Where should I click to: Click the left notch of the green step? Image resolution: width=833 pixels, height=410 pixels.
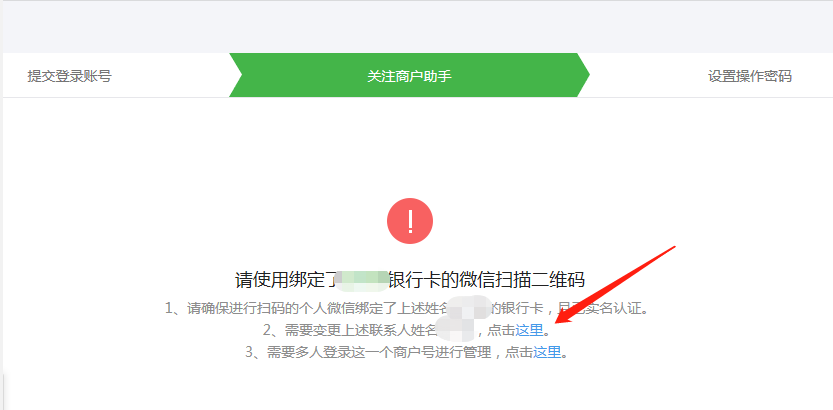point(235,75)
